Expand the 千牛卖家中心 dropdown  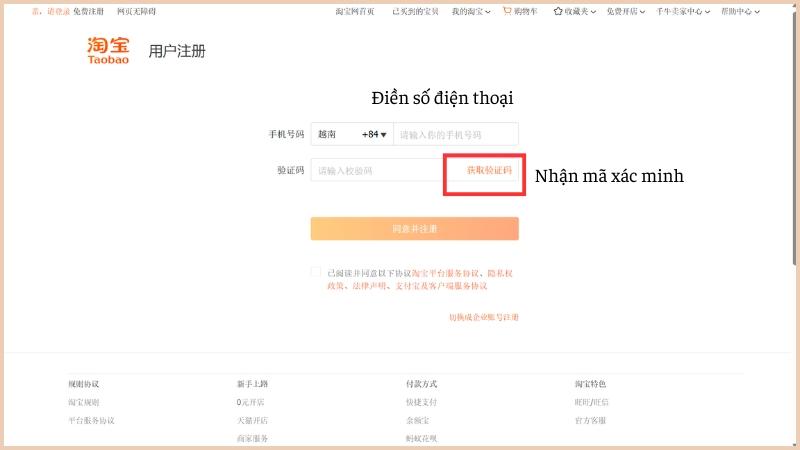683,11
